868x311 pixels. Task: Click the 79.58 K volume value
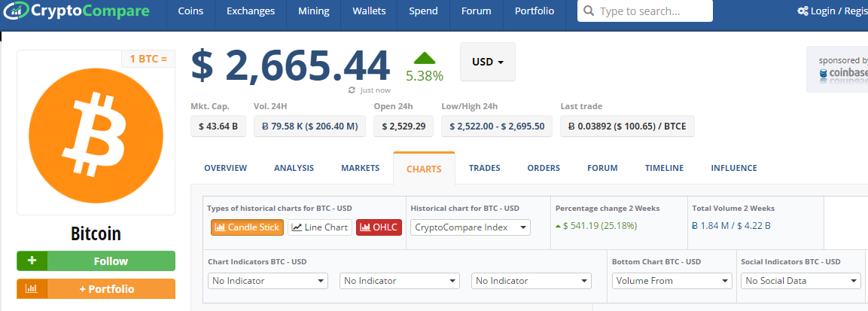pyautogui.click(x=309, y=127)
